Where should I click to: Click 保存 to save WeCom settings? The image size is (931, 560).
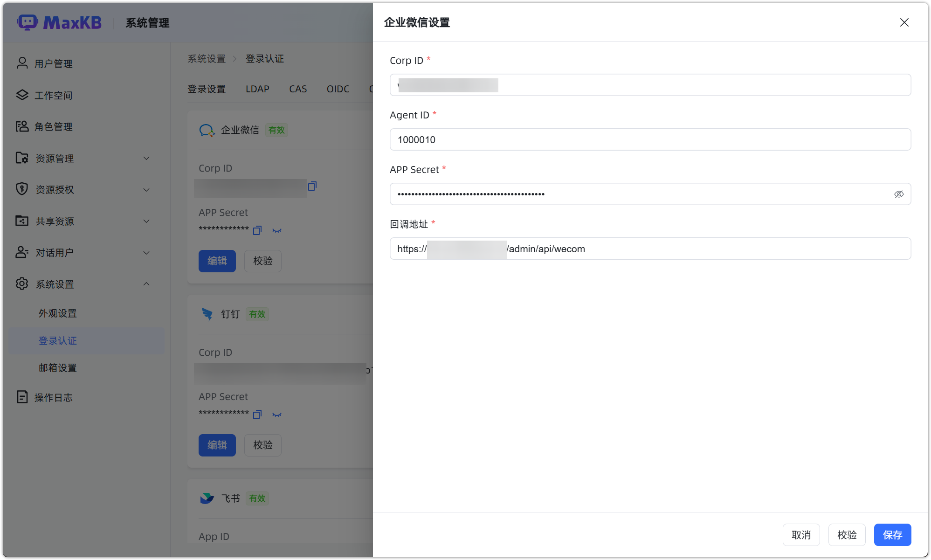(892, 535)
